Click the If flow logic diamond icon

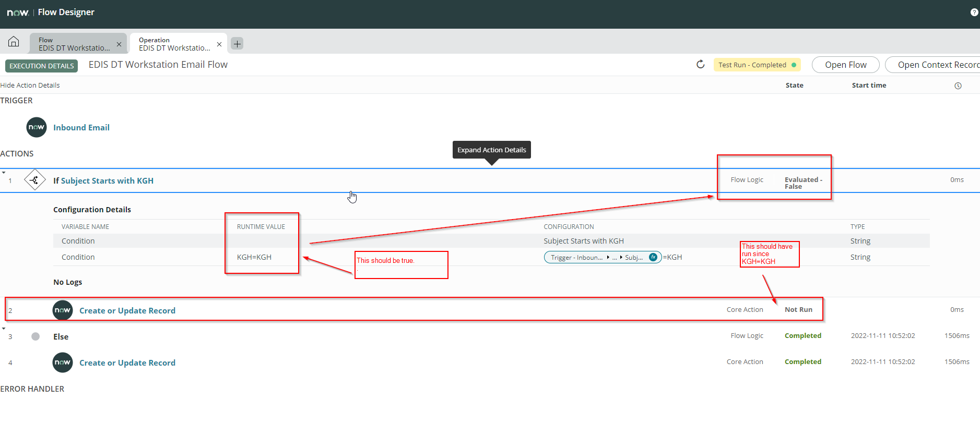(35, 180)
